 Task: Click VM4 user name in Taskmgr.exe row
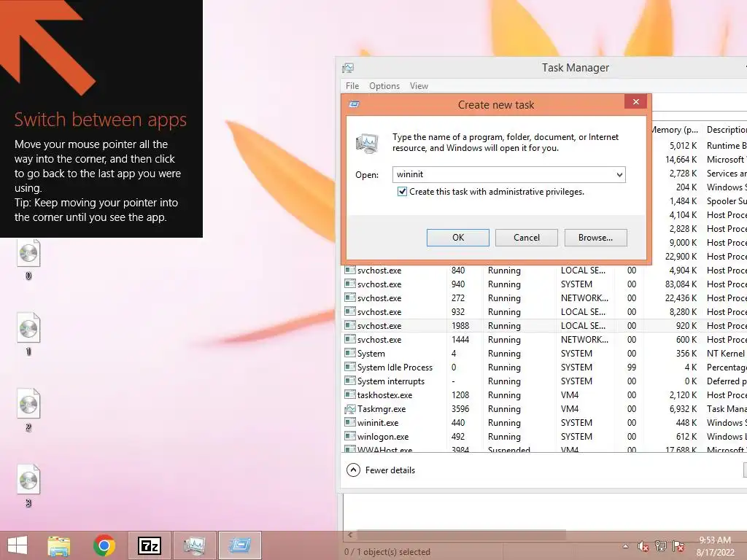click(569, 409)
